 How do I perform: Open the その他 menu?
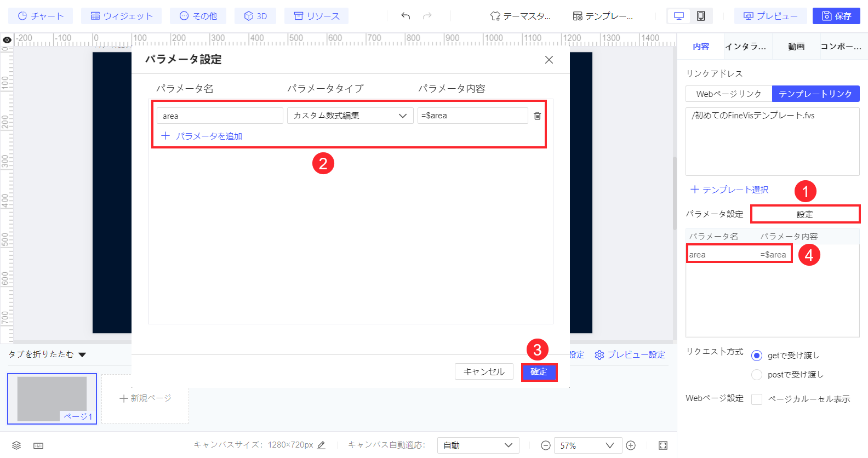[x=198, y=16]
